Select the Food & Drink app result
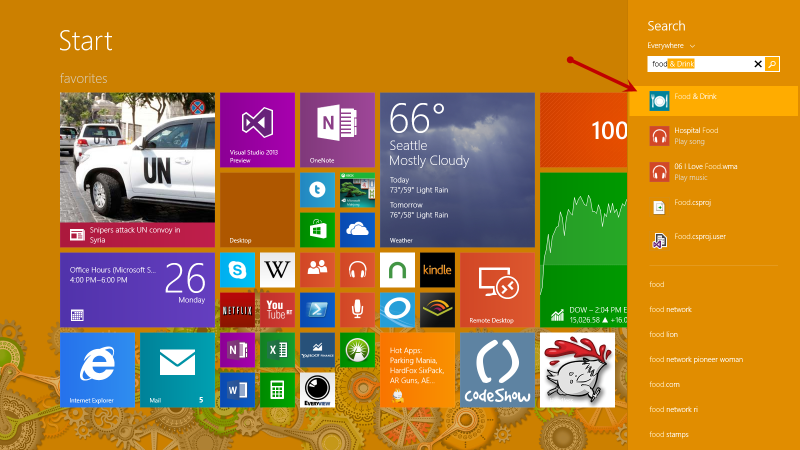Screen dimensions: 800x450 (x=713, y=100)
